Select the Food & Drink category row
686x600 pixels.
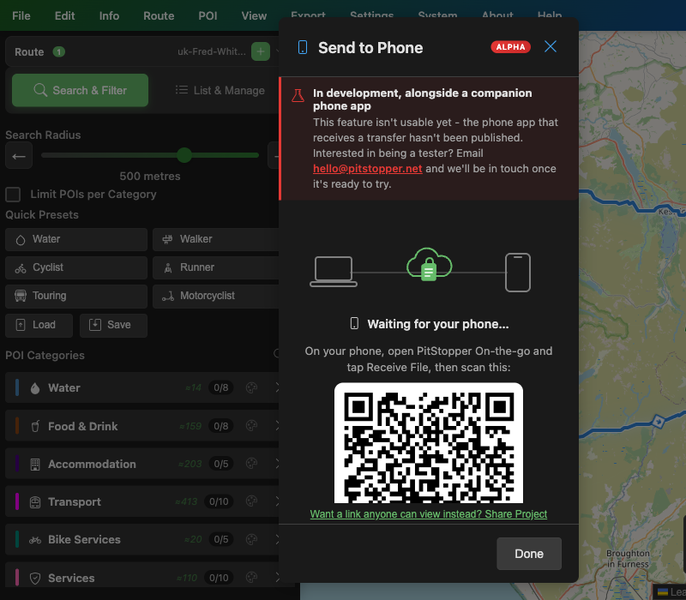[142, 426]
